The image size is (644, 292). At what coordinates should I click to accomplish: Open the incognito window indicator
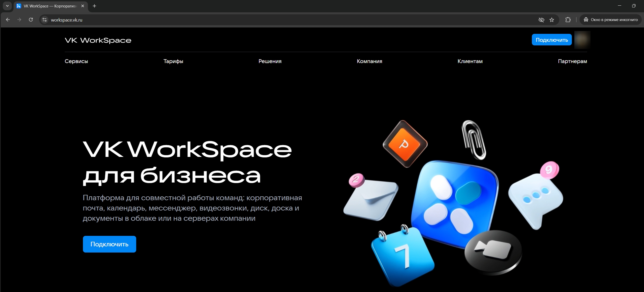(610, 20)
